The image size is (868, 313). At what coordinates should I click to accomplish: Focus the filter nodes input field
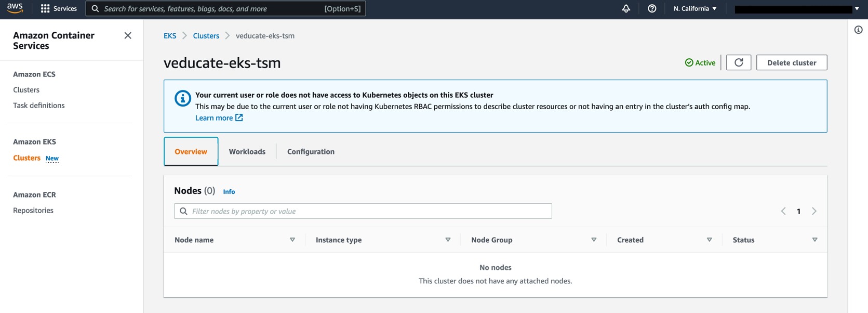(363, 211)
